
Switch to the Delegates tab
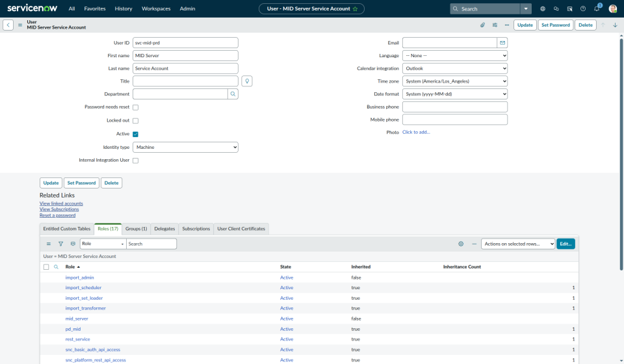pyautogui.click(x=164, y=229)
